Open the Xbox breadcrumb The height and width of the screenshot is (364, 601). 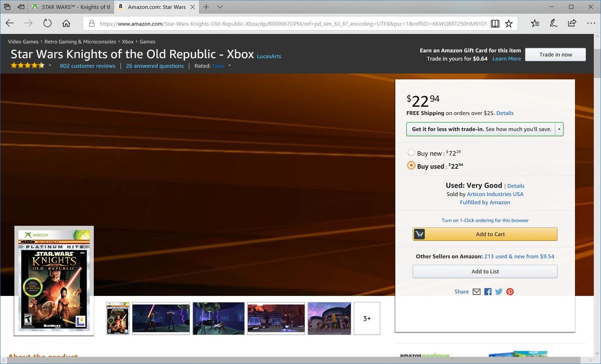pos(128,42)
